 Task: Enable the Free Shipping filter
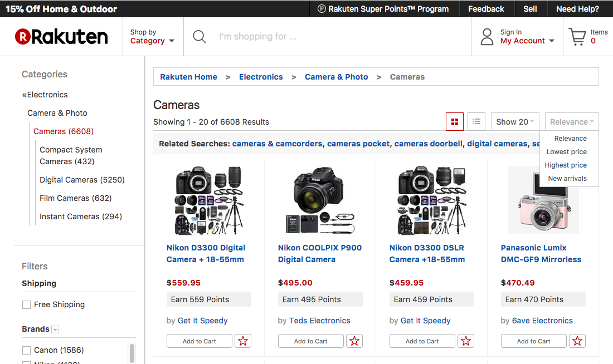click(26, 304)
